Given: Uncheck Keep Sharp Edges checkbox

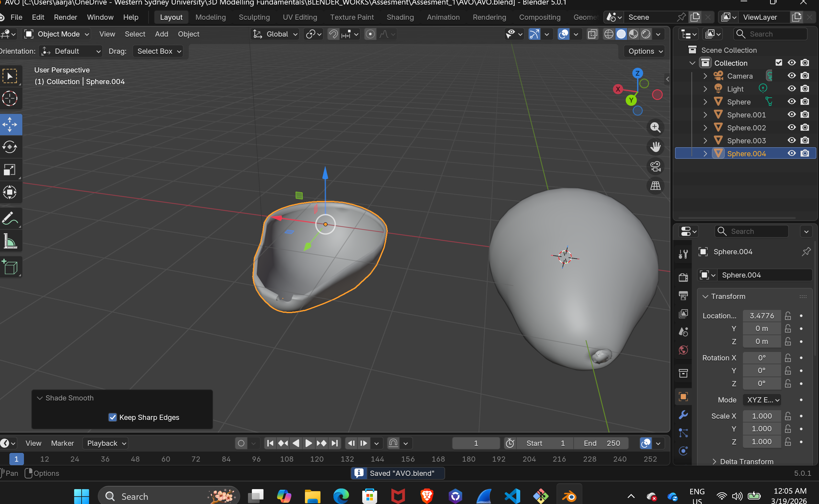Looking at the screenshot, I should coord(113,417).
